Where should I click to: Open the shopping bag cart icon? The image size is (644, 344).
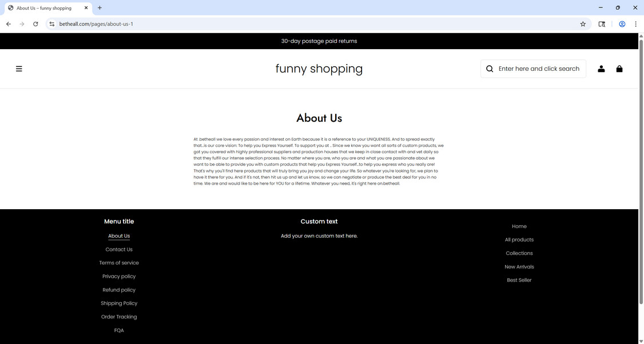619,68
